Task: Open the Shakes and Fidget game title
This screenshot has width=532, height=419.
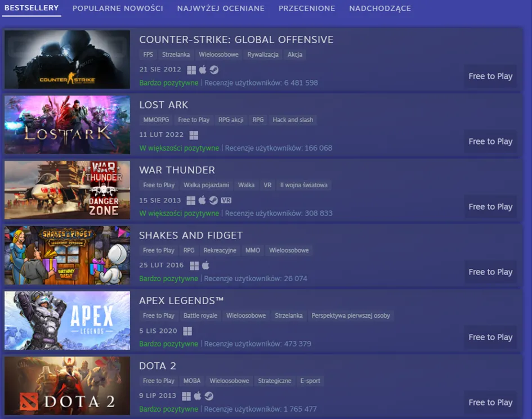Action: (x=191, y=236)
